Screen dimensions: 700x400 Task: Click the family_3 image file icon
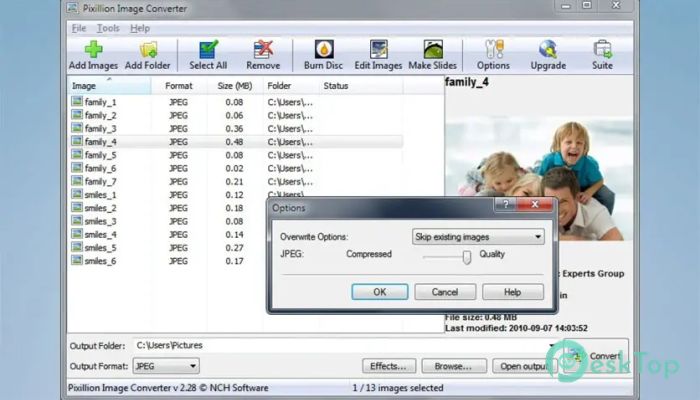coord(77,128)
